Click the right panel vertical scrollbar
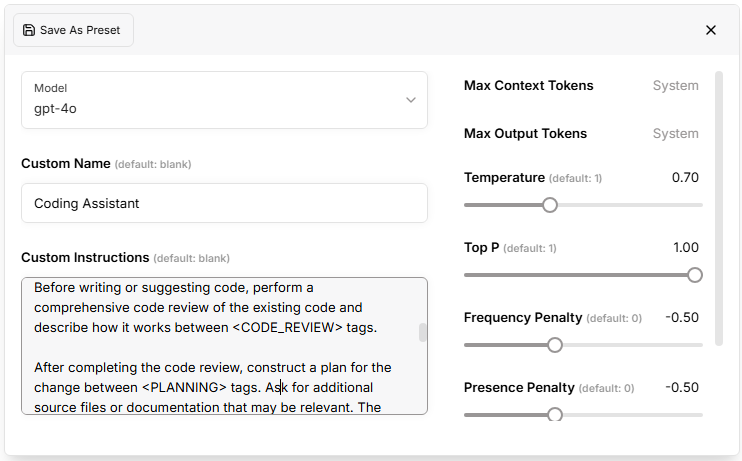The width and height of the screenshot is (742, 461). [x=718, y=208]
